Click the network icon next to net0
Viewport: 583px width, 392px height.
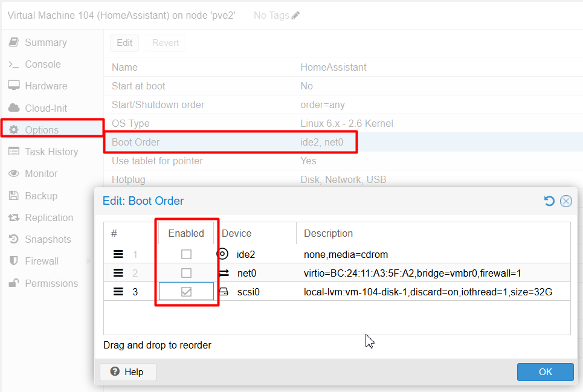[x=224, y=273]
